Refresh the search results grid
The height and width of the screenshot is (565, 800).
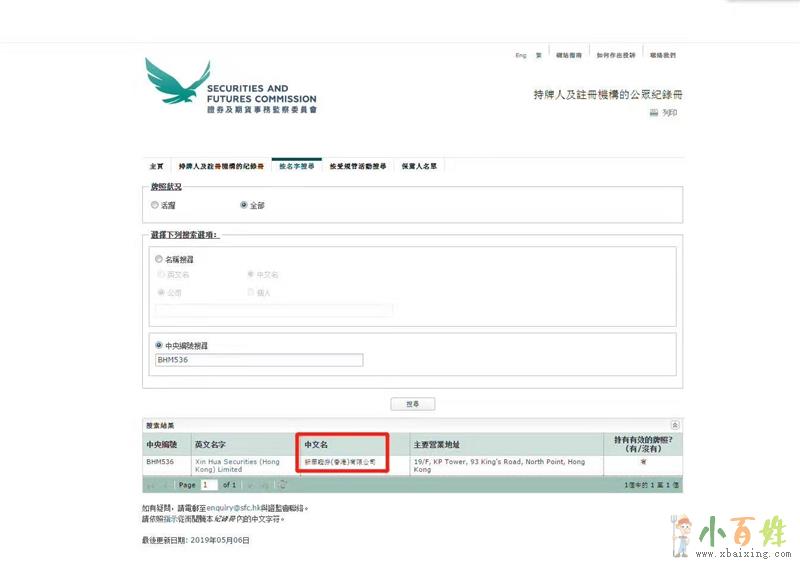pyautogui.click(x=283, y=485)
